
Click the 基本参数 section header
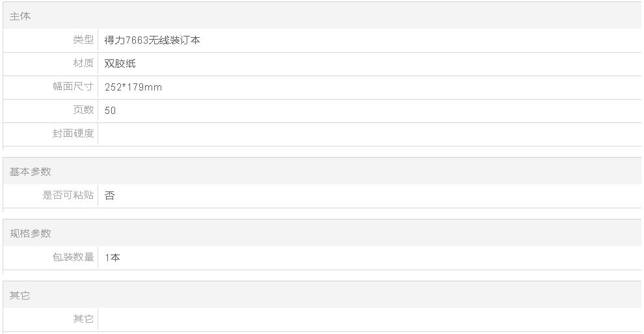click(x=31, y=171)
